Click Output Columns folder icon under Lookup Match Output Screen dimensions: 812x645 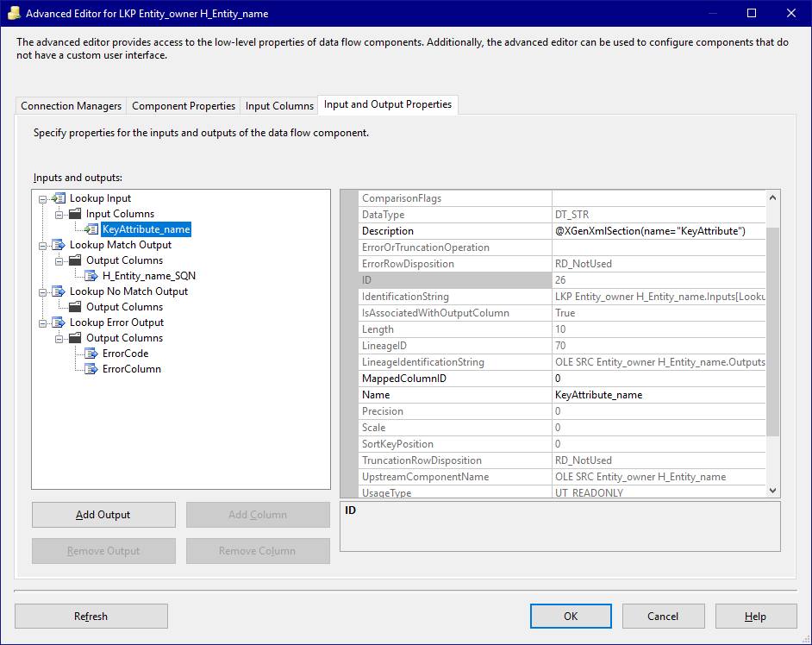[75, 260]
